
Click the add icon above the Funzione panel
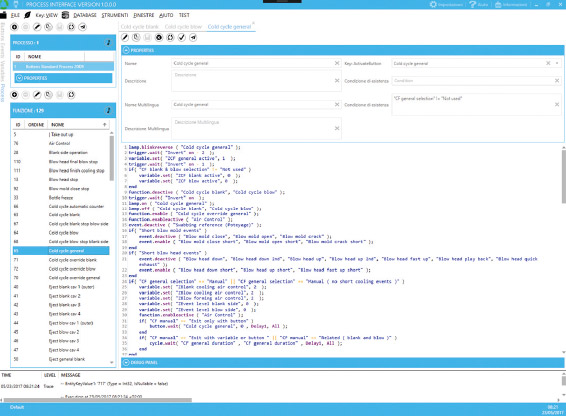coord(14,95)
